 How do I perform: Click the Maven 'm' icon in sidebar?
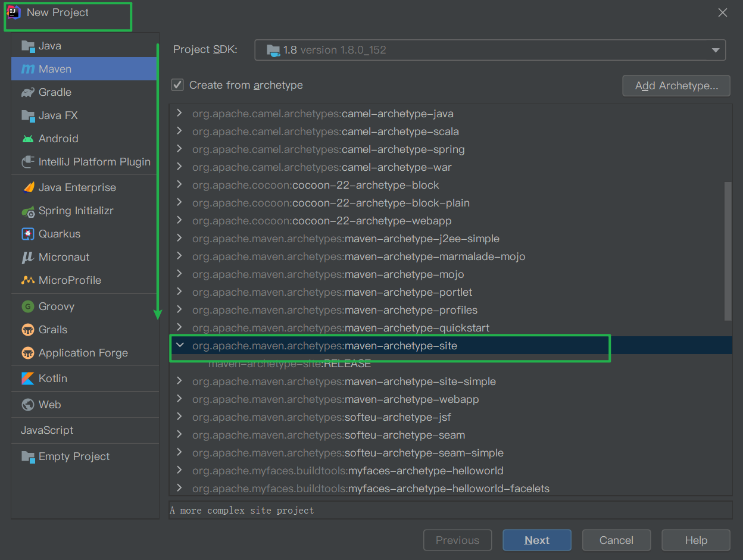point(28,69)
